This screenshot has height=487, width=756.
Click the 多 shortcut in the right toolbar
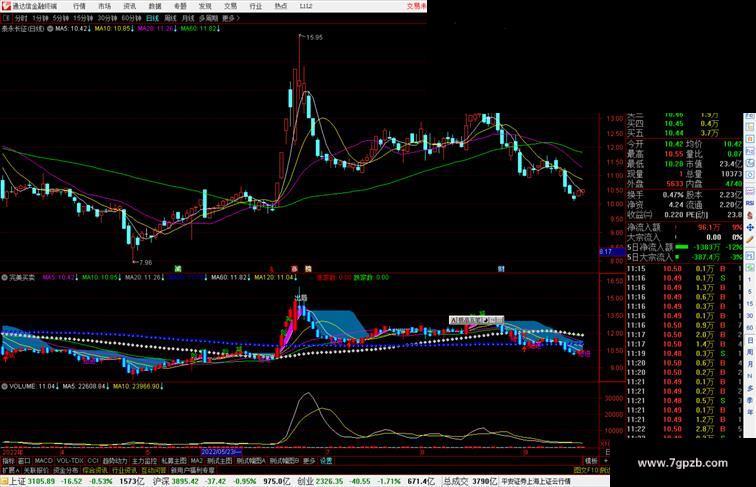coord(750,388)
